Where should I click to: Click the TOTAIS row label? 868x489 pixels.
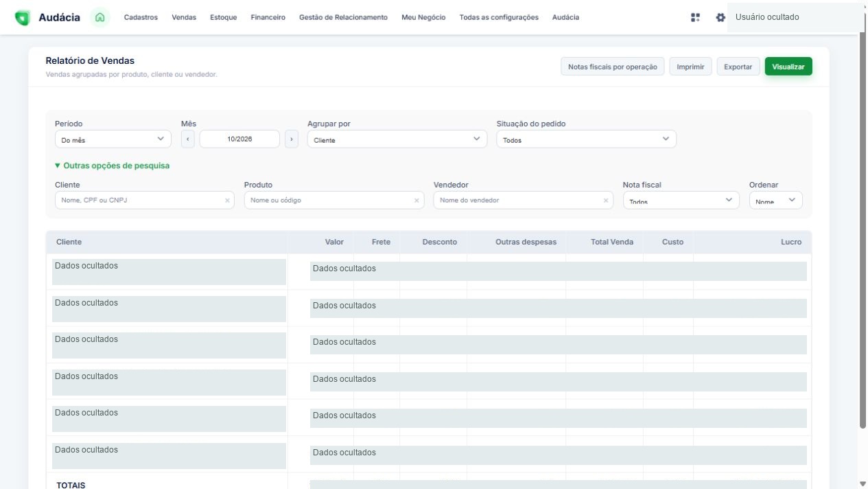71,485
